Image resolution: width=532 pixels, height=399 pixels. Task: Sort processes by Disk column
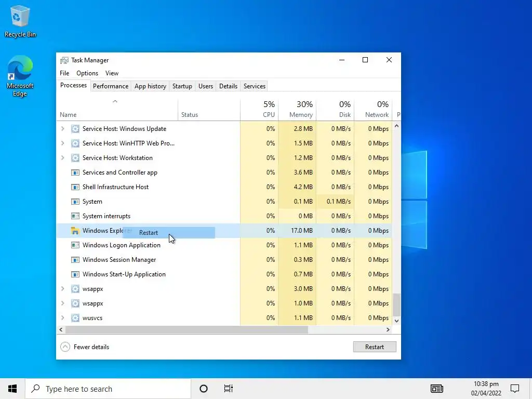click(335, 110)
